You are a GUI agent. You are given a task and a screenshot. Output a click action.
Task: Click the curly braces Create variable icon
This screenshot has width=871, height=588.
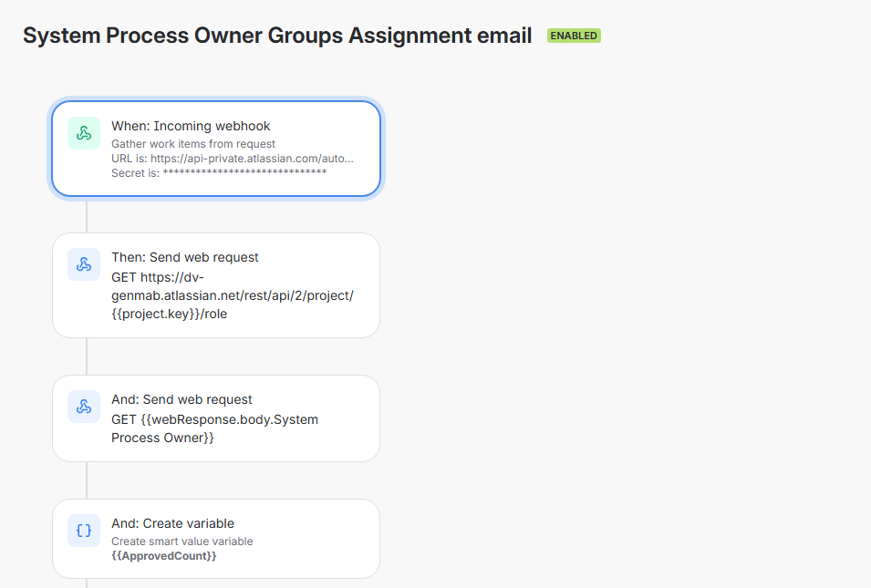pyautogui.click(x=84, y=531)
